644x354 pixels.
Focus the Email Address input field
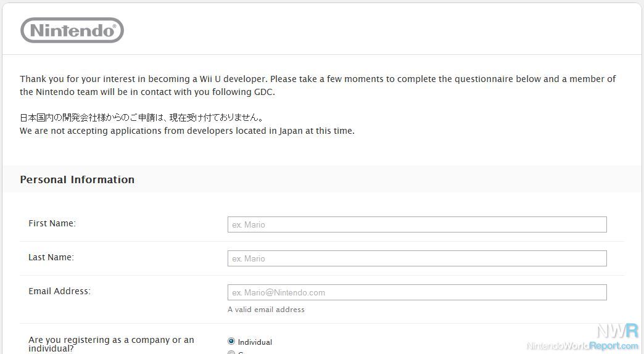417,292
